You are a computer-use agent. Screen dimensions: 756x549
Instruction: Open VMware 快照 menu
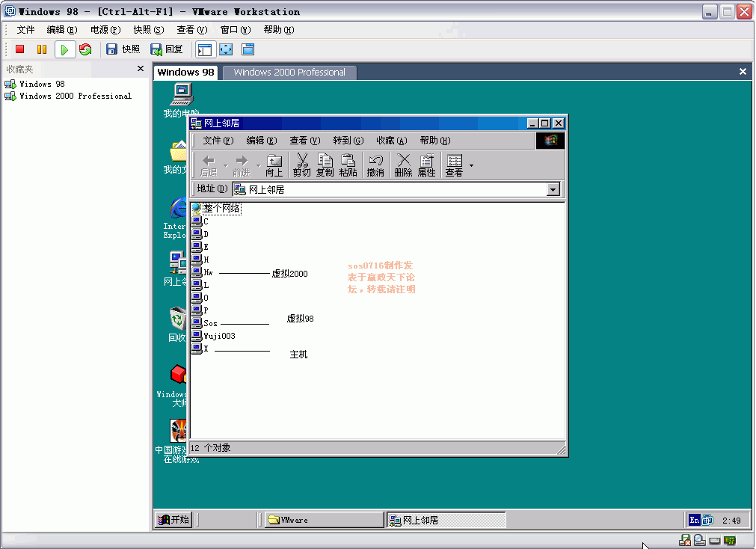[149, 30]
